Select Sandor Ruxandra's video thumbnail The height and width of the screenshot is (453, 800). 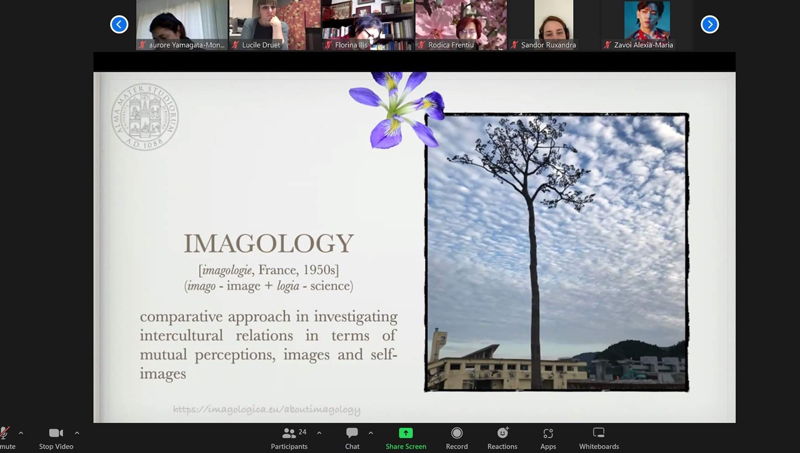(554, 25)
